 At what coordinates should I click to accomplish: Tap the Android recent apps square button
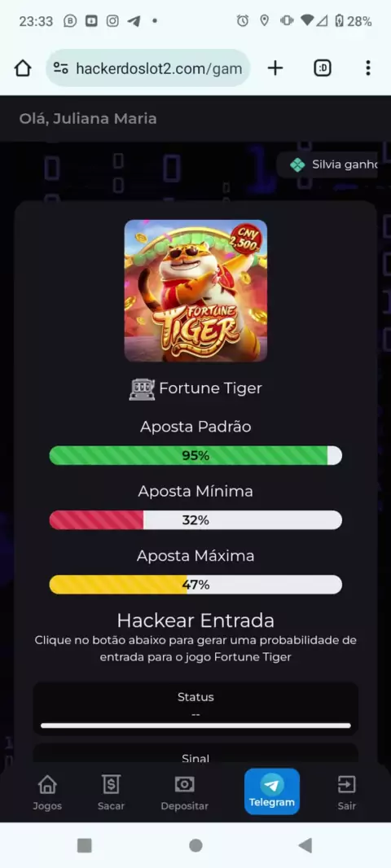click(x=84, y=845)
